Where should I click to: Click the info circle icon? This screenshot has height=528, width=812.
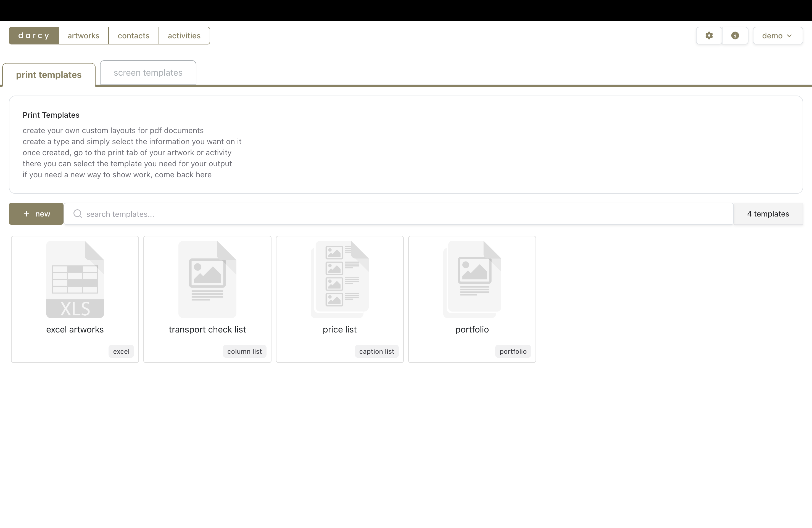pyautogui.click(x=735, y=35)
